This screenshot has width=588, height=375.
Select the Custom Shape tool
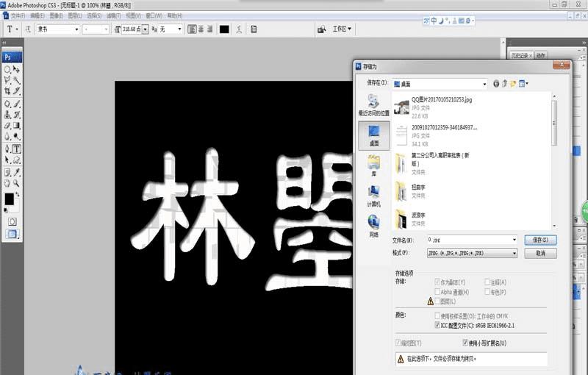(x=16, y=160)
